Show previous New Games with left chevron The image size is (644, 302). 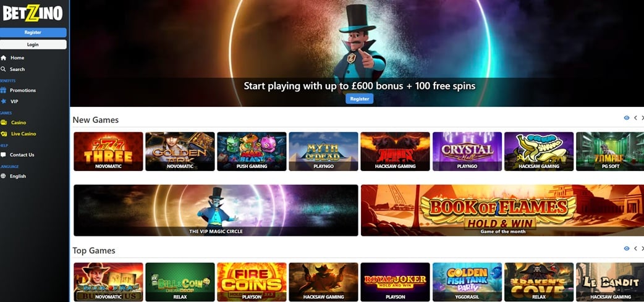tap(635, 118)
